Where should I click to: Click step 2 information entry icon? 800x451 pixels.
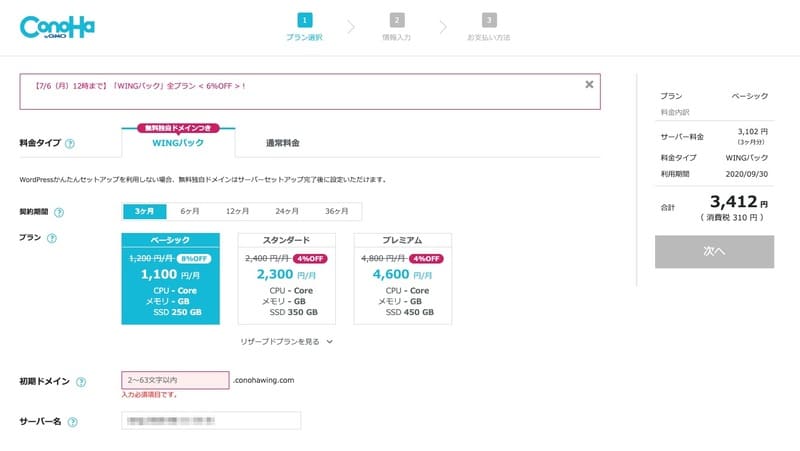tap(397, 20)
